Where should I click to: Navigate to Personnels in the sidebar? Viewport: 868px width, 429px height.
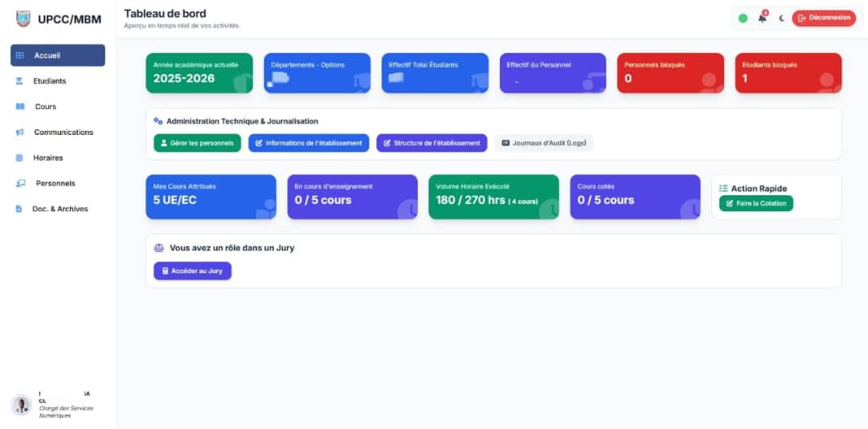click(58, 183)
